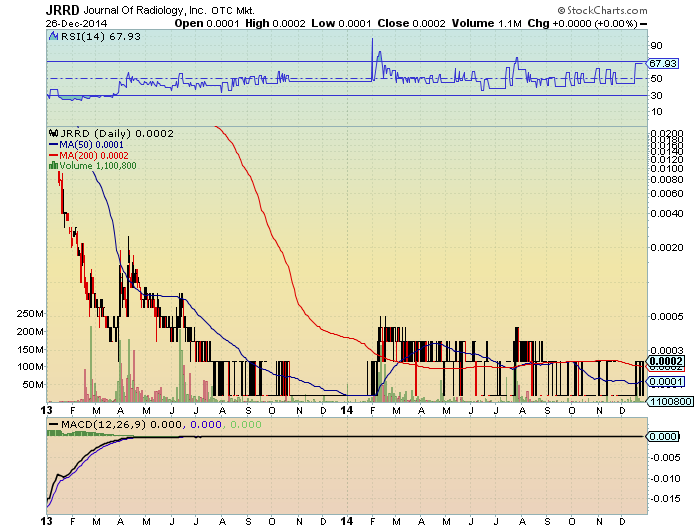700x530 pixels.
Task: Click the 'Volume 1,100,800' legend text
Action: tap(98, 166)
